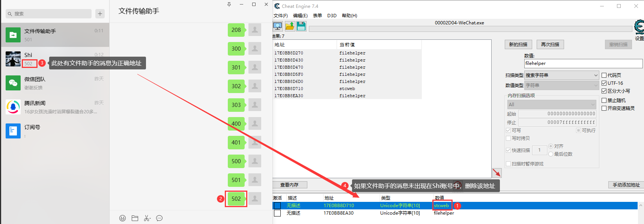
Task: Activate checkbox for address 17E0BB8D710 row
Action: (277, 206)
